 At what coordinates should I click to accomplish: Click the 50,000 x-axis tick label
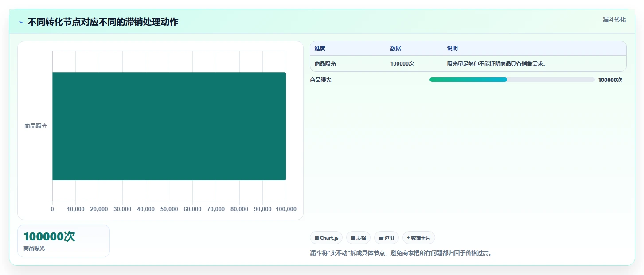click(x=169, y=209)
